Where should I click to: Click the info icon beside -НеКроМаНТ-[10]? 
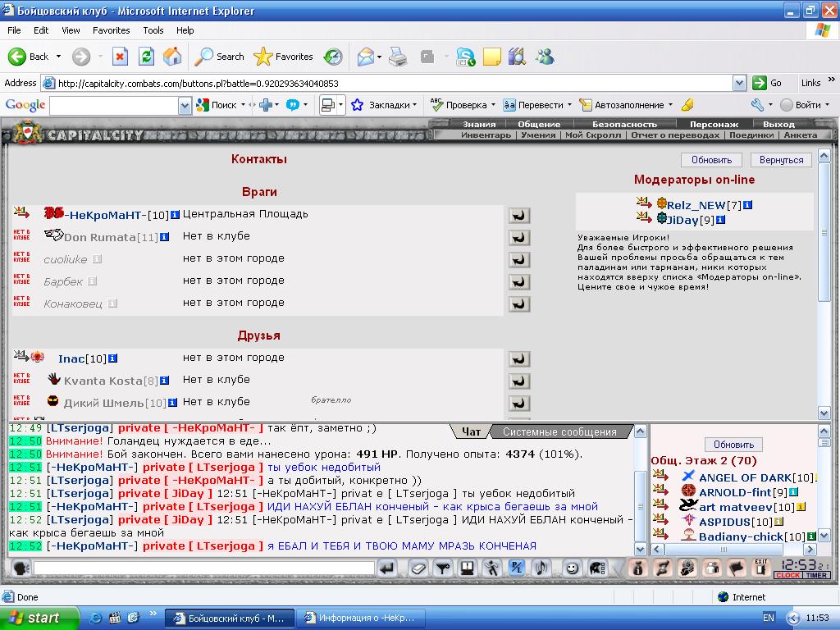(175, 215)
